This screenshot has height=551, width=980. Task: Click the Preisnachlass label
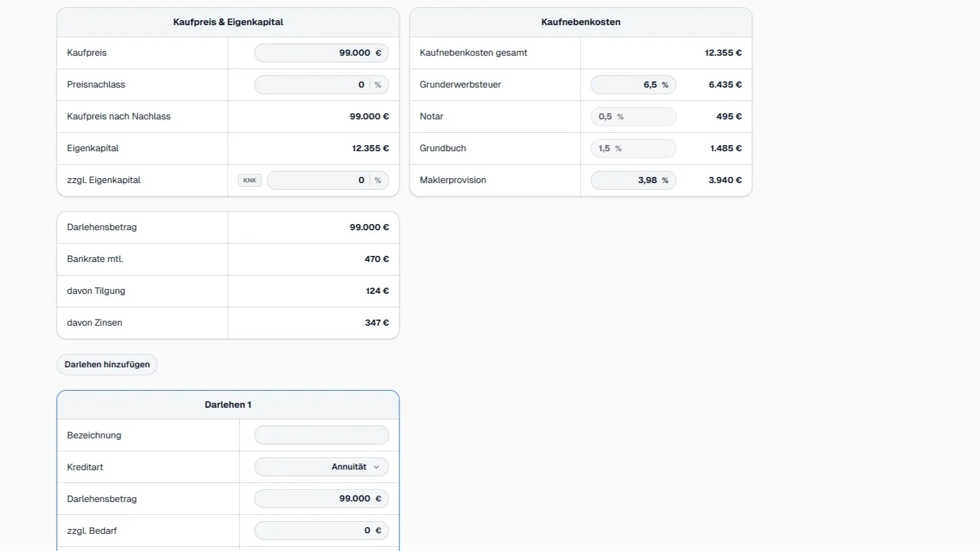(x=96, y=84)
